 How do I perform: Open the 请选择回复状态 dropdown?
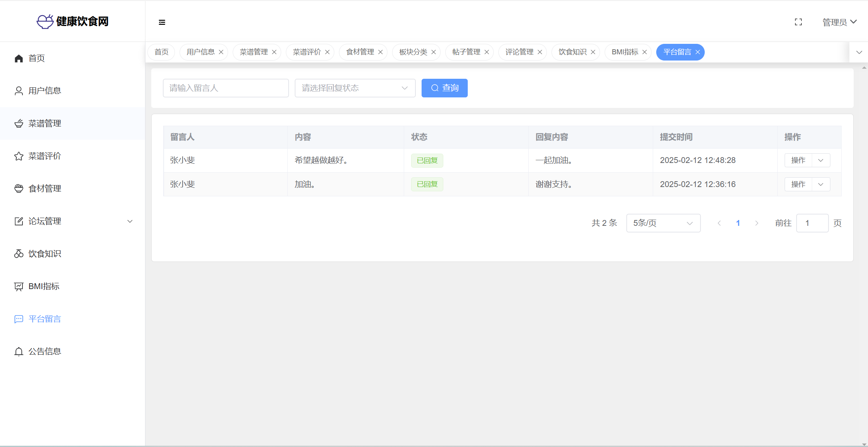point(355,88)
